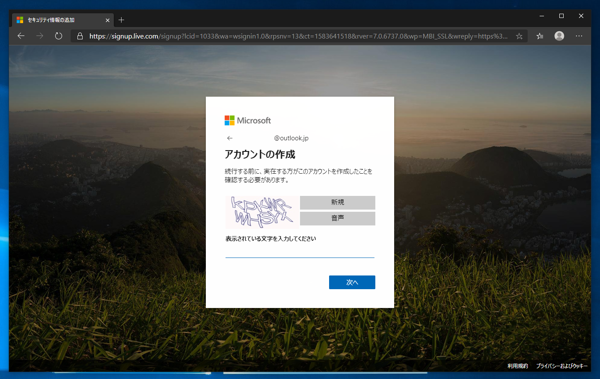This screenshot has width=600, height=379.
Task: Click the アカウントの作成 heading
Action: (x=260, y=155)
